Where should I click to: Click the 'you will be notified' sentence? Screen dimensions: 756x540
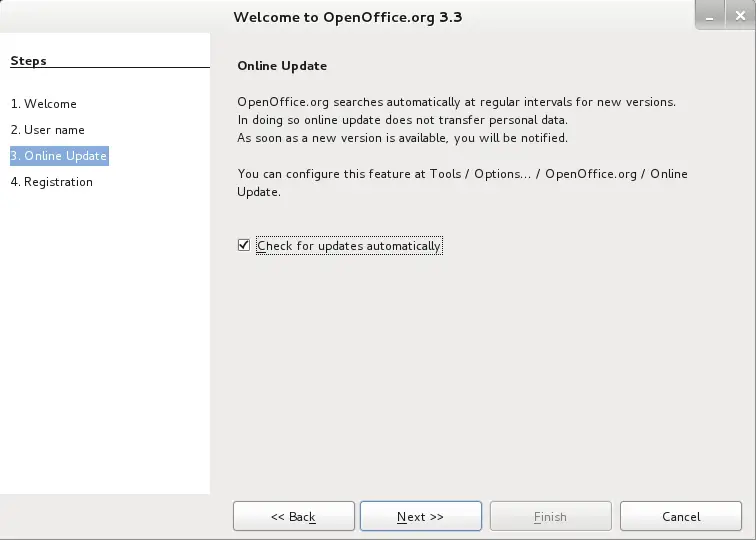(x=403, y=138)
